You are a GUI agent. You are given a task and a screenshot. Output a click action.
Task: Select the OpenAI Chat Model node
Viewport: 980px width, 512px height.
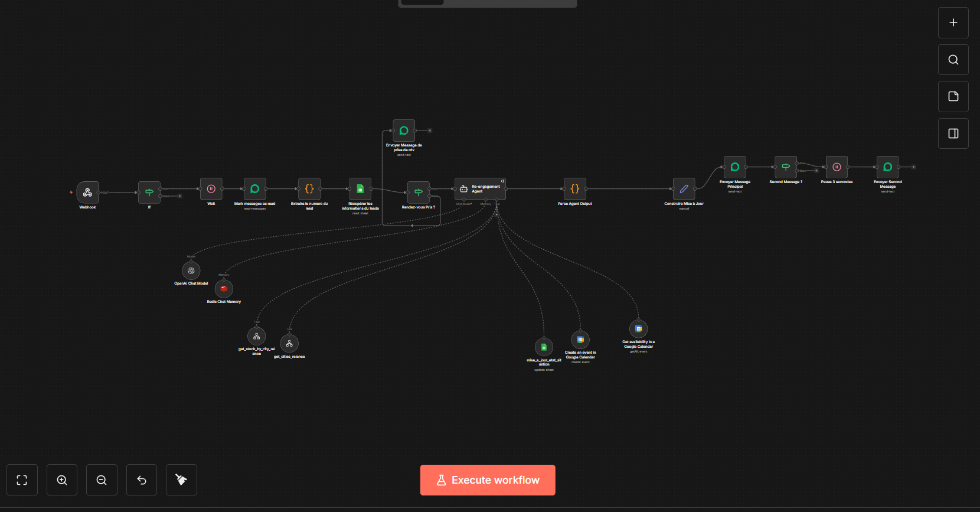(x=191, y=270)
